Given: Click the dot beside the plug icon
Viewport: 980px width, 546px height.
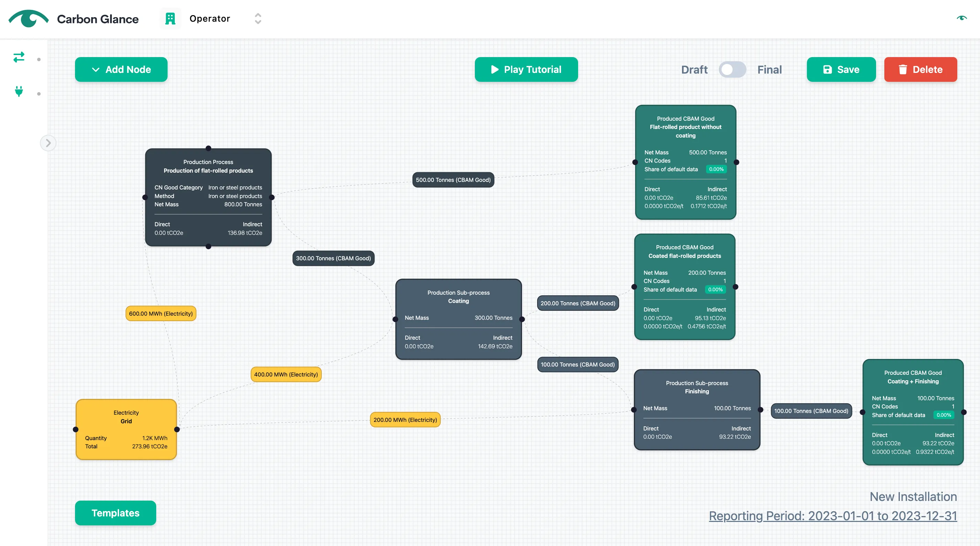Looking at the screenshot, I should point(39,94).
